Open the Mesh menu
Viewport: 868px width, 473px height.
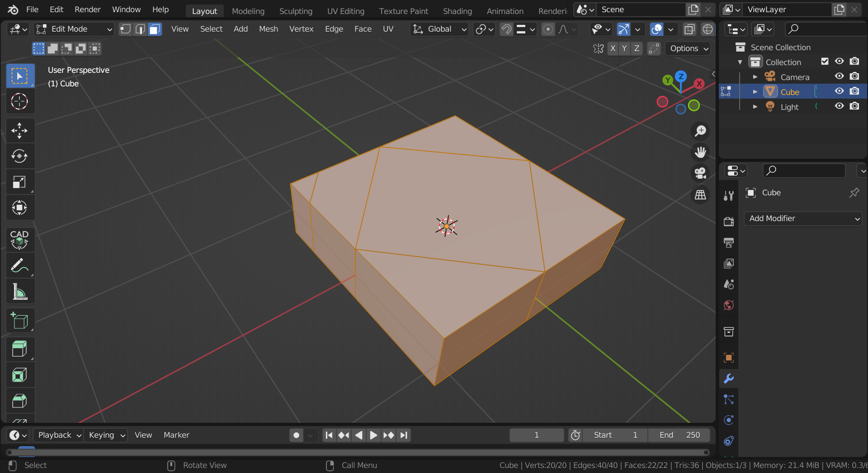(x=269, y=29)
